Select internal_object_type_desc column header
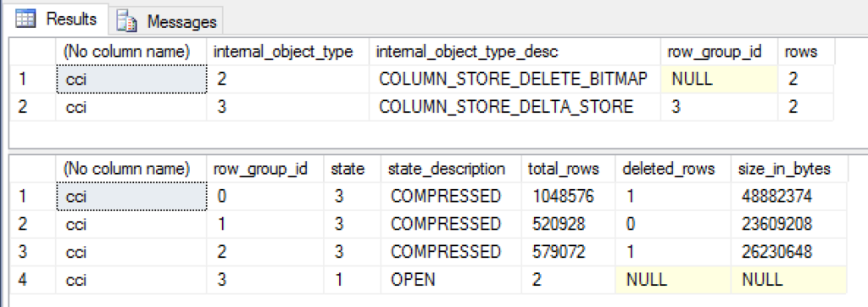Screen dimensions: 868x307 tap(515, 52)
